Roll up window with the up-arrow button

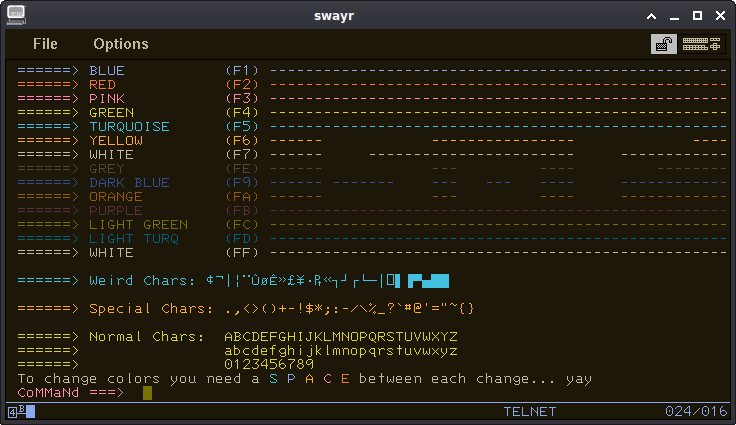[x=652, y=16]
